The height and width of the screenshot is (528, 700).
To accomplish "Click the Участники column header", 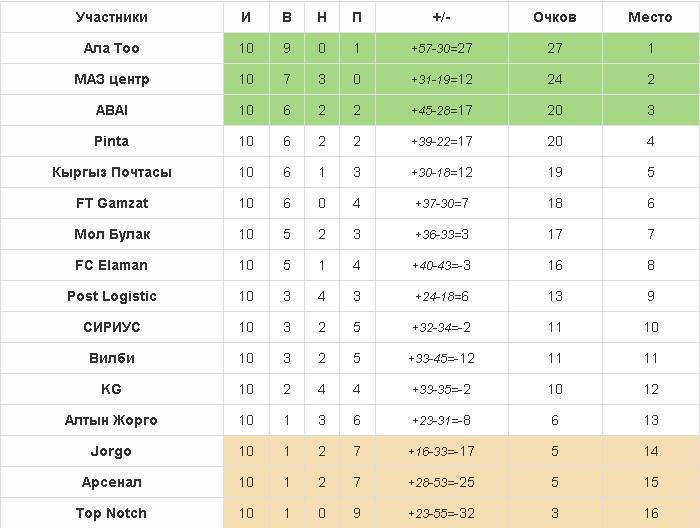I will coord(111,17).
